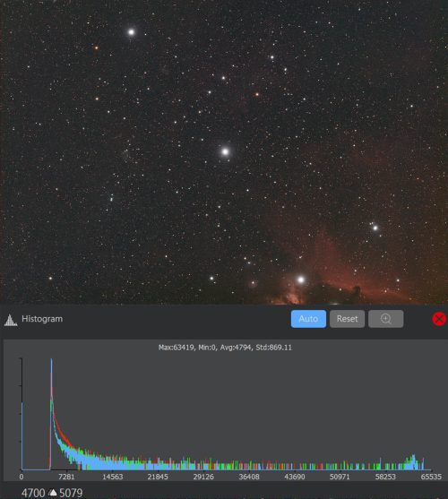Click the axis label 7281
448x499 pixels.
pyautogui.click(x=66, y=477)
